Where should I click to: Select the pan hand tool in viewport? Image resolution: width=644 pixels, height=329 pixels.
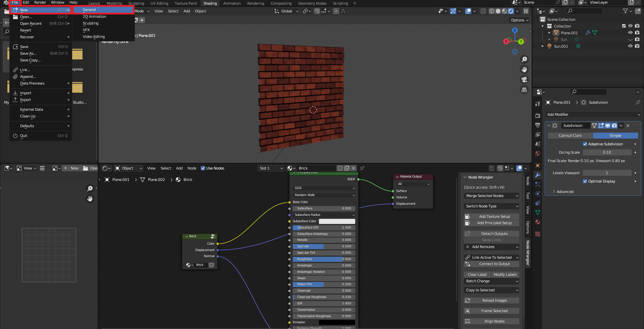click(x=524, y=69)
